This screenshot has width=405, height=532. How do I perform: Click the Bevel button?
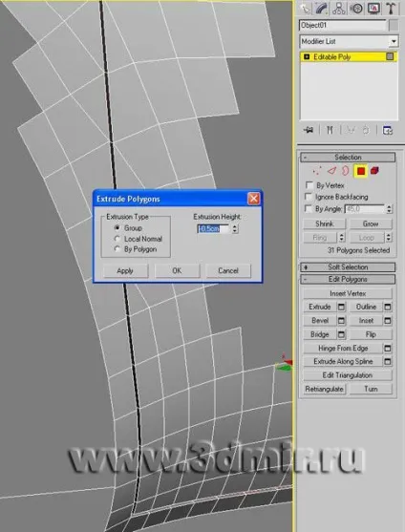point(320,321)
